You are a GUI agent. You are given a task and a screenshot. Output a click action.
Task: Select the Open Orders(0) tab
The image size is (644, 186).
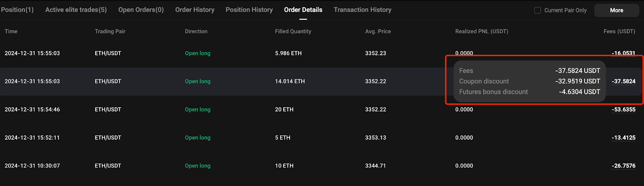click(x=141, y=10)
